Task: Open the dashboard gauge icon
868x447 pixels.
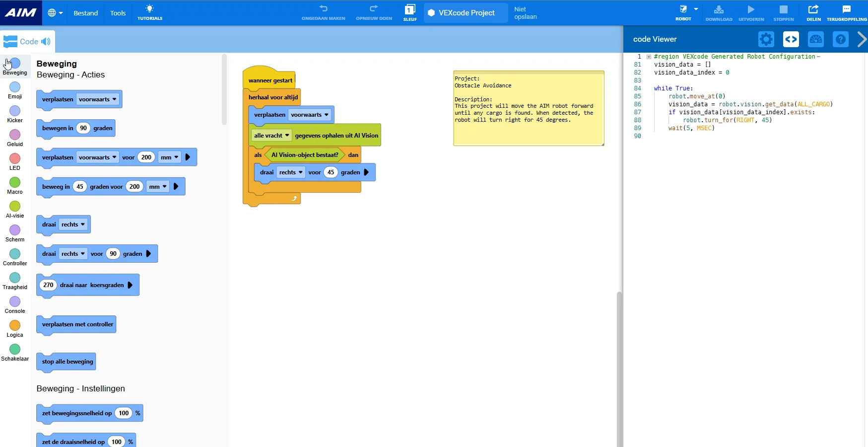Action: 816,39
